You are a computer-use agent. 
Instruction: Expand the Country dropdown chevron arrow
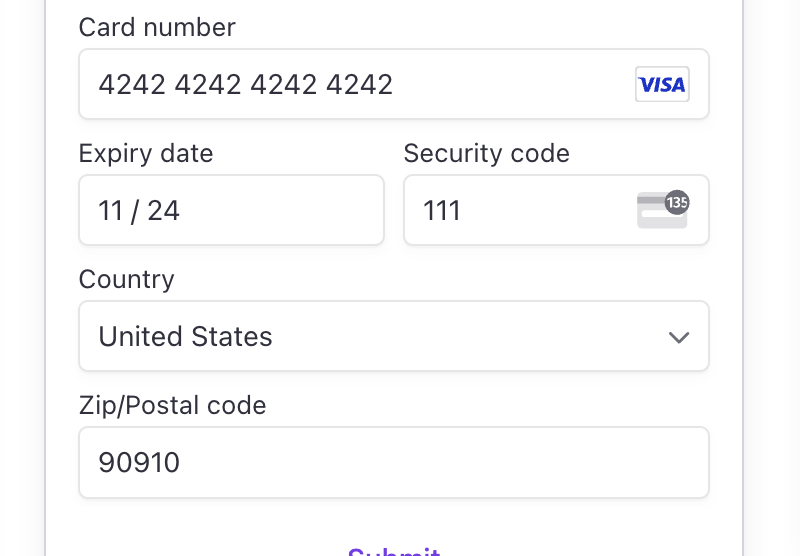pyautogui.click(x=679, y=337)
